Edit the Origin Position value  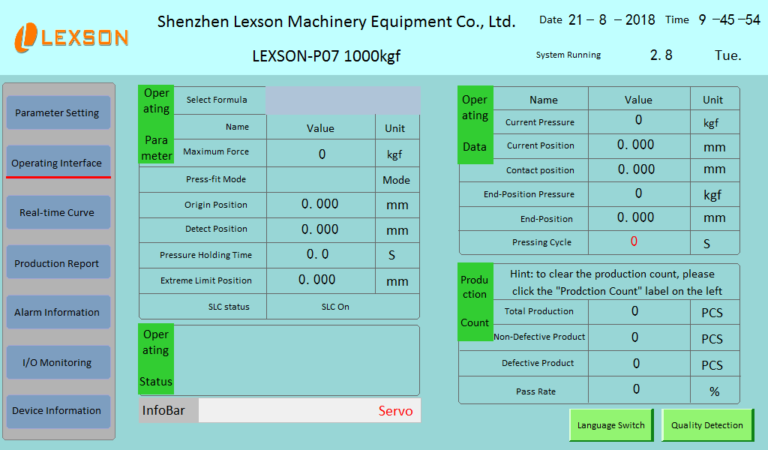[321, 204]
